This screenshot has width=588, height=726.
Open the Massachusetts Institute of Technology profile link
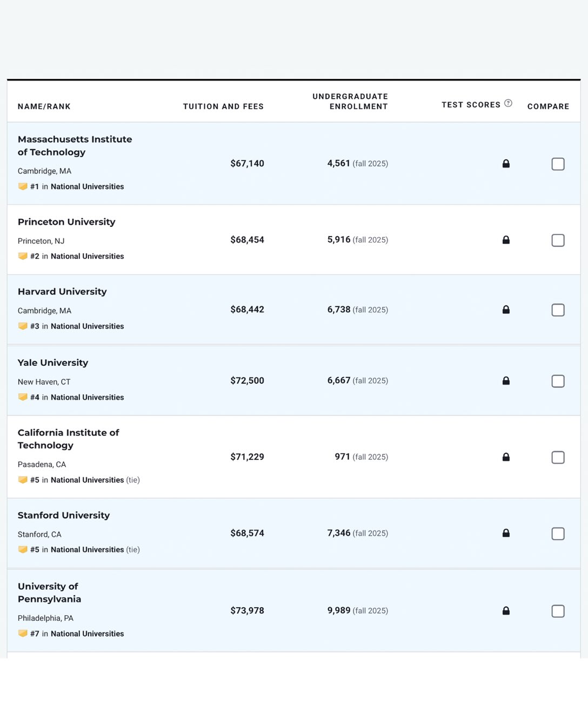[x=75, y=146]
